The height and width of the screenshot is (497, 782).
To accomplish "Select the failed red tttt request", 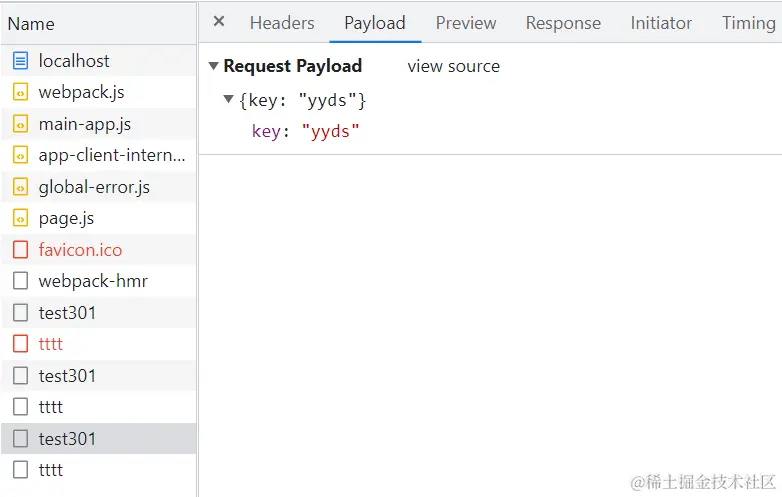I will 51,344.
